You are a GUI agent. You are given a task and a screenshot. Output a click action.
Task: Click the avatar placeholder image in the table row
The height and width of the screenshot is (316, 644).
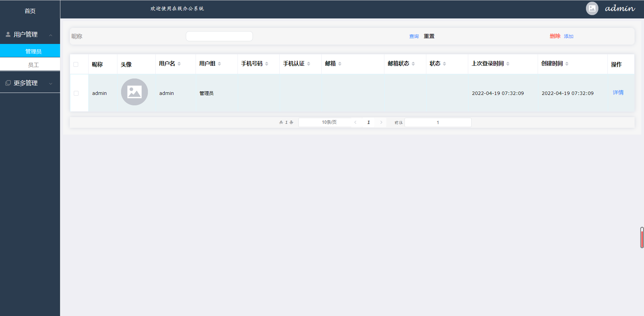pyautogui.click(x=134, y=92)
